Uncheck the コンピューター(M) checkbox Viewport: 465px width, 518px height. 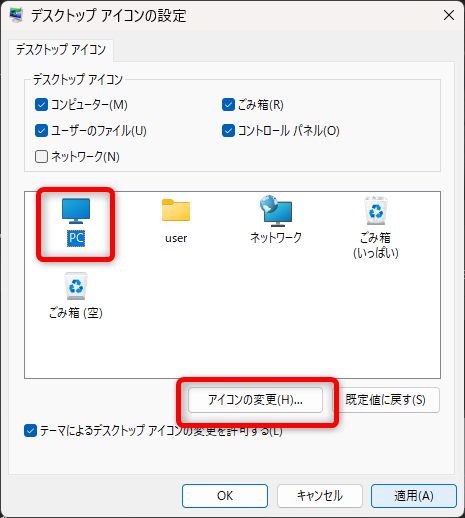pyautogui.click(x=41, y=105)
